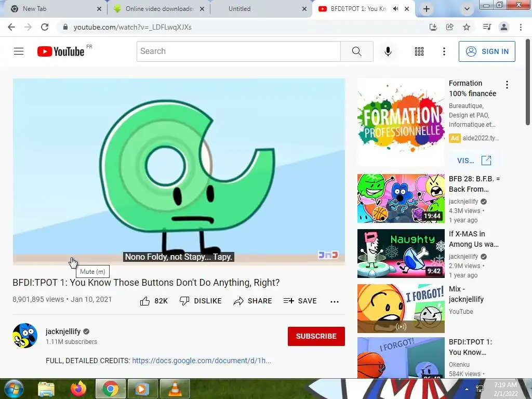Open the Windows Start button
The height and width of the screenshot is (399, 532).
click(14, 389)
